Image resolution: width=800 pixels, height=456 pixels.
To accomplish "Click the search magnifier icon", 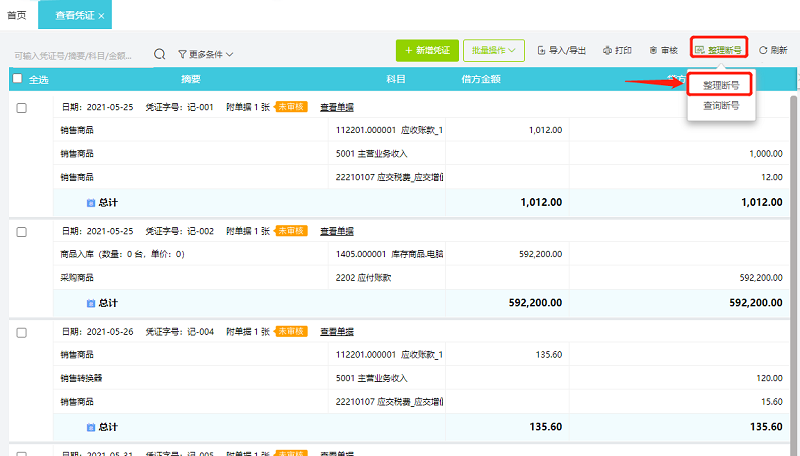I will [160, 54].
